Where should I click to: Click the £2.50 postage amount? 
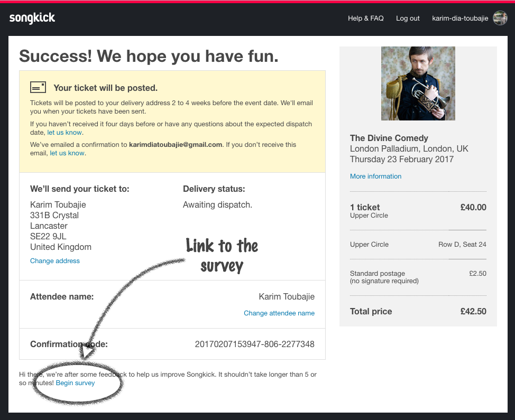[x=477, y=273]
